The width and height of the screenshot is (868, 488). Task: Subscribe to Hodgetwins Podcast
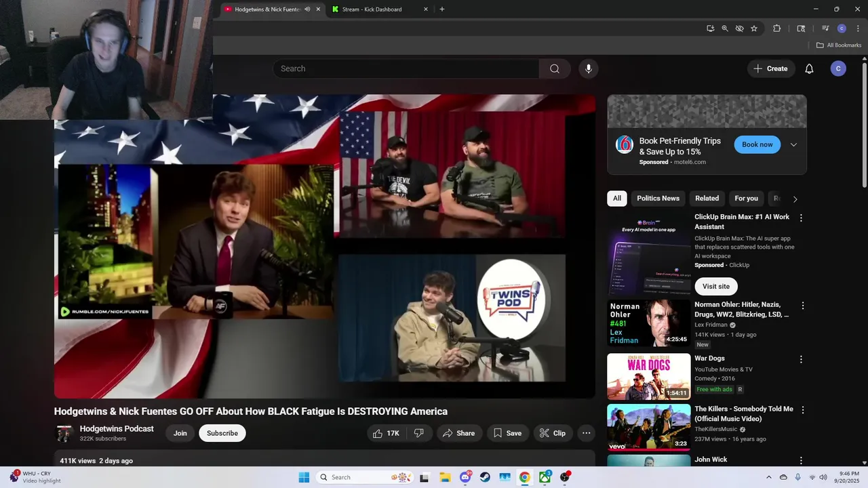coord(222,433)
